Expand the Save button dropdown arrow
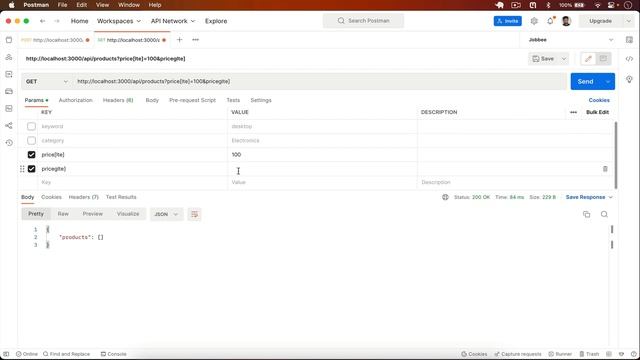The width and height of the screenshot is (640, 360). [x=564, y=59]
